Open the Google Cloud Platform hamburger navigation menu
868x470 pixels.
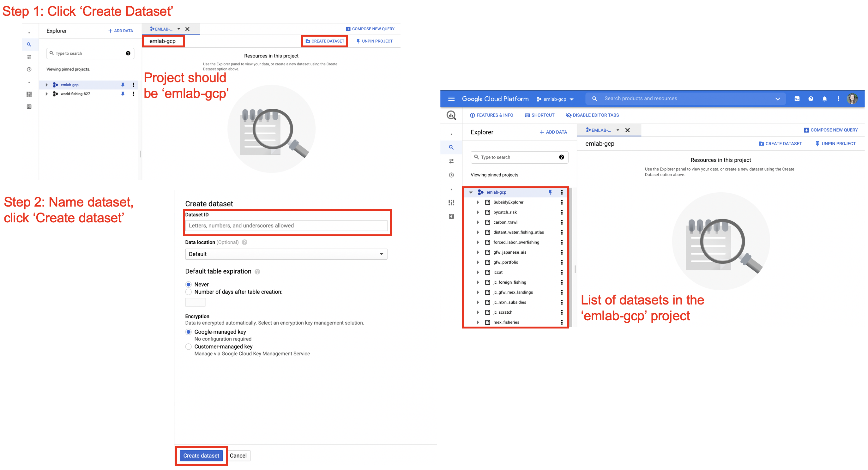[451, 99]
